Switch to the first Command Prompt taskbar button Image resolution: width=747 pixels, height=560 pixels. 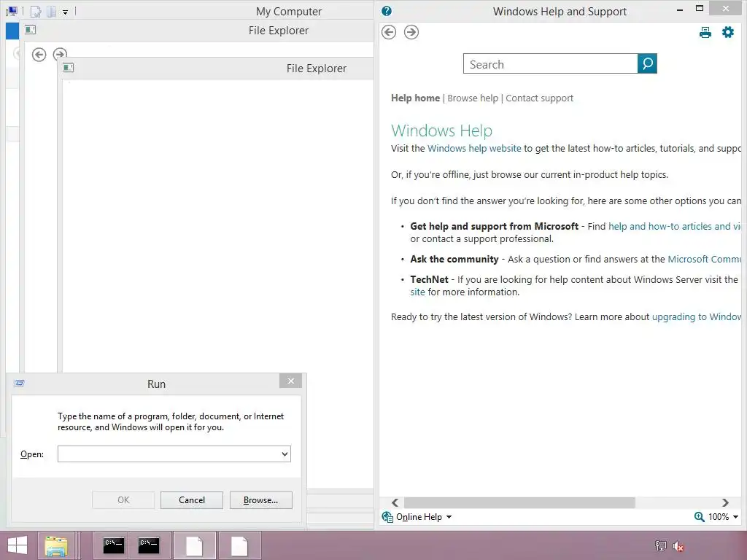(113, 545)
